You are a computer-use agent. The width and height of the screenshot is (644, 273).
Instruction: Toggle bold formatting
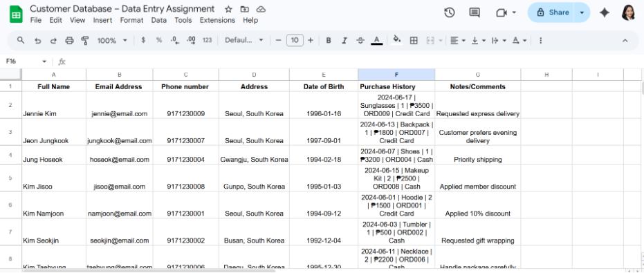(x=329, y=40)
